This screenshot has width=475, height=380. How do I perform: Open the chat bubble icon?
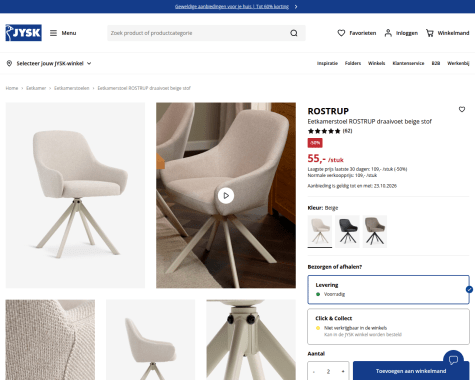click(x=453, y=360)
